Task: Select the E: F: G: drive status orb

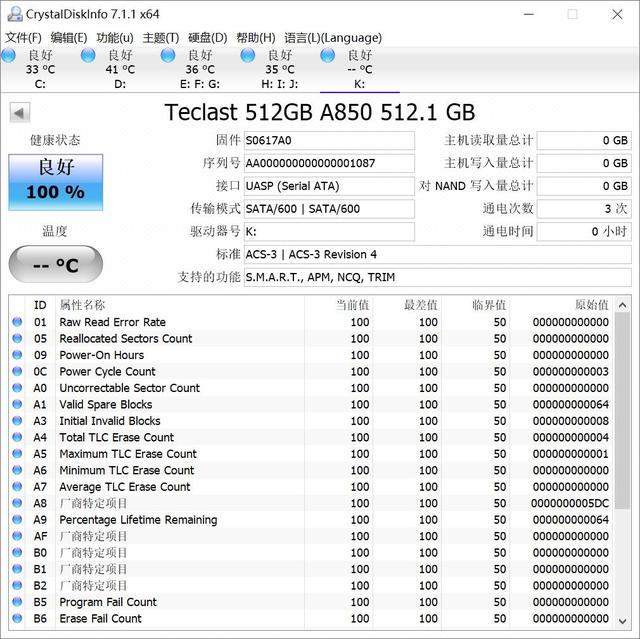Action: point(168,55)
